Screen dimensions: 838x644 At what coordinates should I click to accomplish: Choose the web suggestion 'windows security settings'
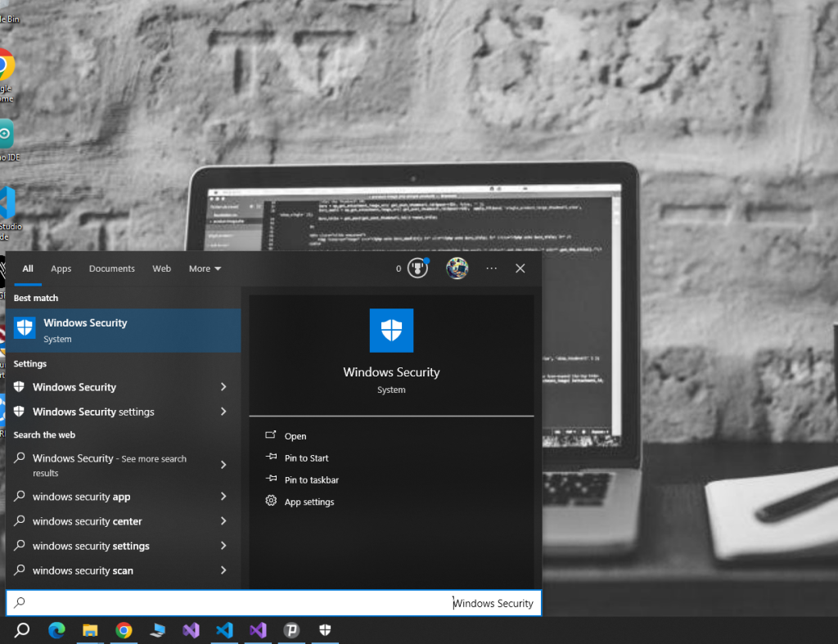(x=91, y=546)
